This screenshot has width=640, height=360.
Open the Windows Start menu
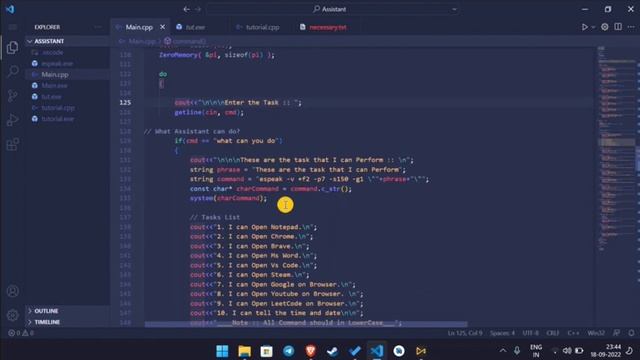pyautogui.click(x=222, y=351)
